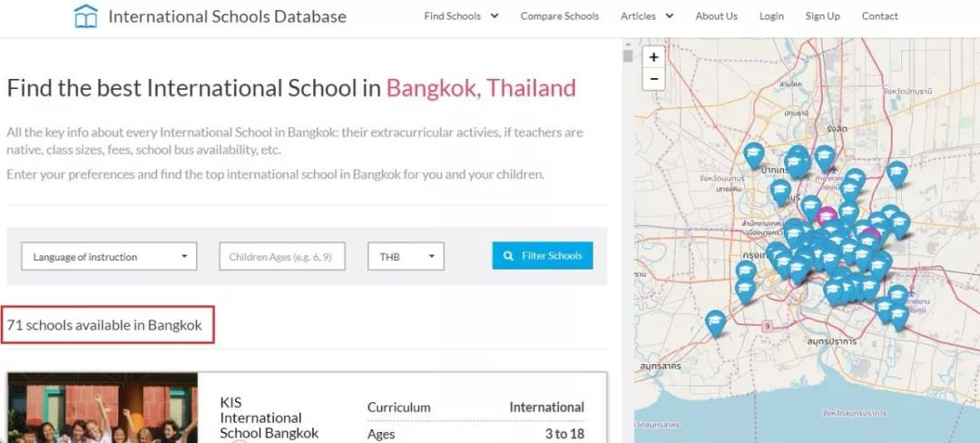
Task: Click the page scrollbar thumb beside the map
Action: tap(628, 55)
